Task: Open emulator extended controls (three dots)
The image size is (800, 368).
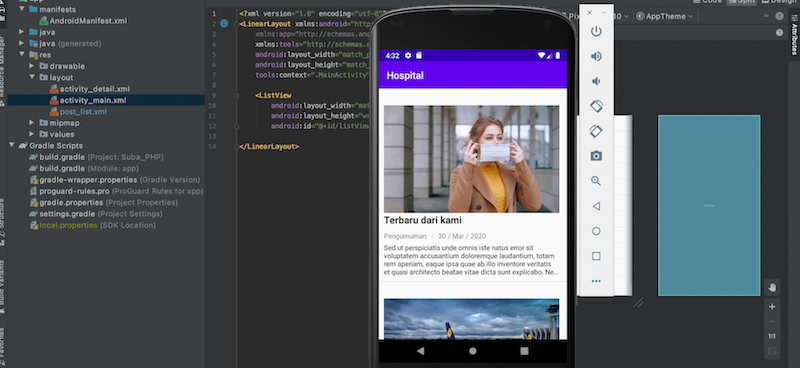Action: (x=596, y=281)
